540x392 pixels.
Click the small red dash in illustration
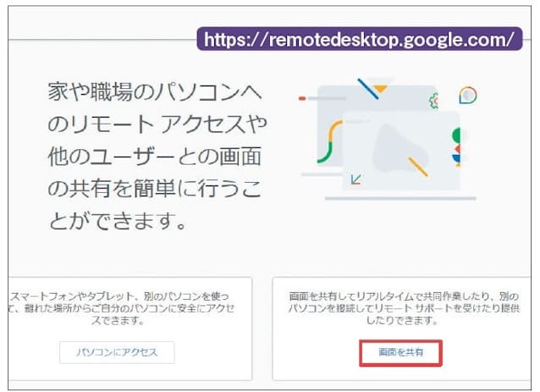(301, 98)
